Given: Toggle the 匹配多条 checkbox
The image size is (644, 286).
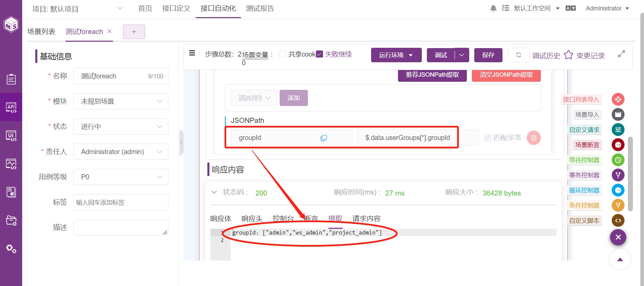Looking at the screenshot, I should coord(487,138).
